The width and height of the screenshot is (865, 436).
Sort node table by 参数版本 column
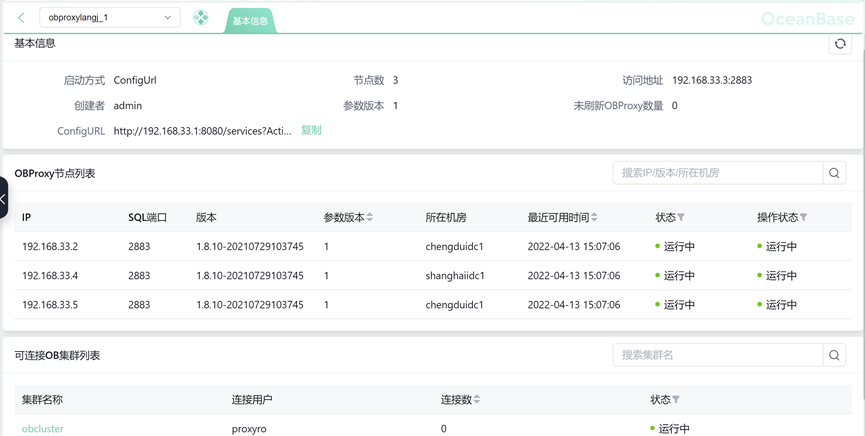pyautogui.click(x=370, y=217)
